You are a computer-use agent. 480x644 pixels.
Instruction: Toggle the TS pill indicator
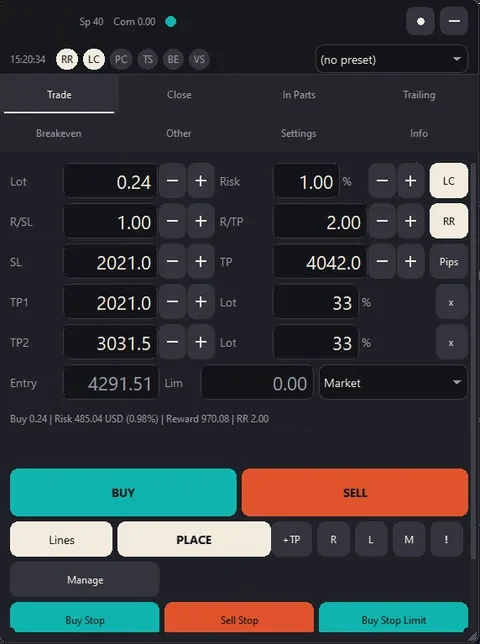tap(147, 60)
